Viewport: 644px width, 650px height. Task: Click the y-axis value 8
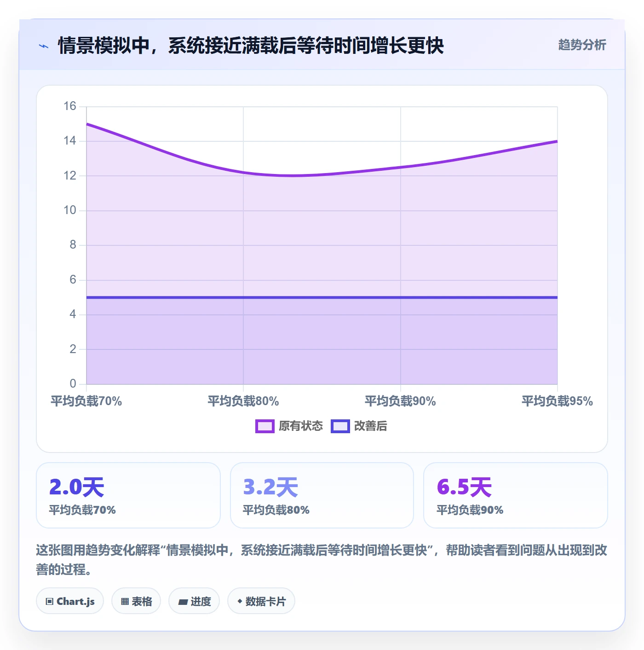coord(73,245)
